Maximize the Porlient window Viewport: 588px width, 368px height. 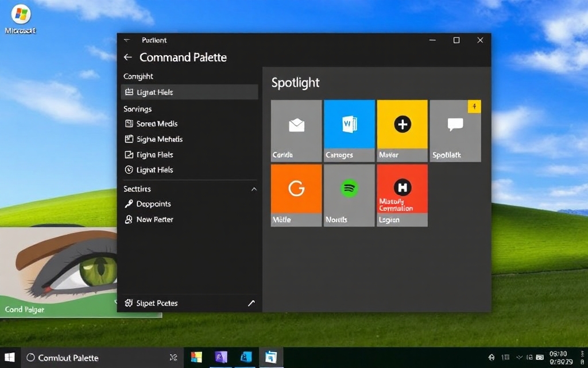click(457, 40)
